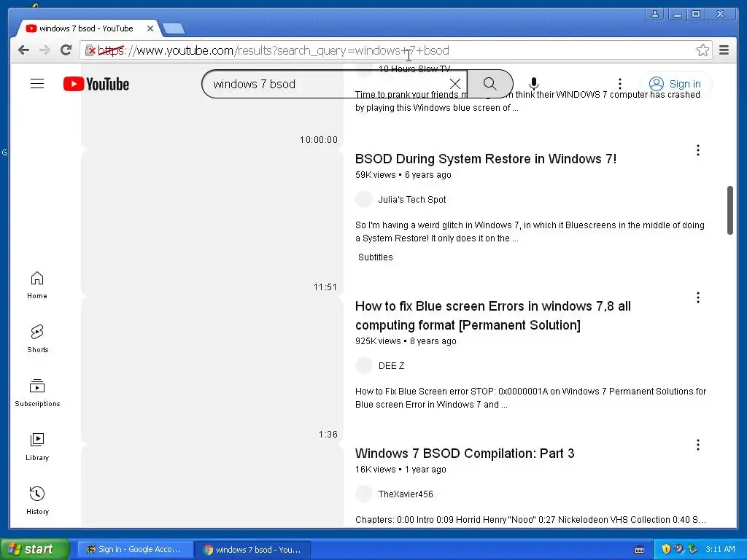Open the YouTube hamburger guide menu

(37, 84)
